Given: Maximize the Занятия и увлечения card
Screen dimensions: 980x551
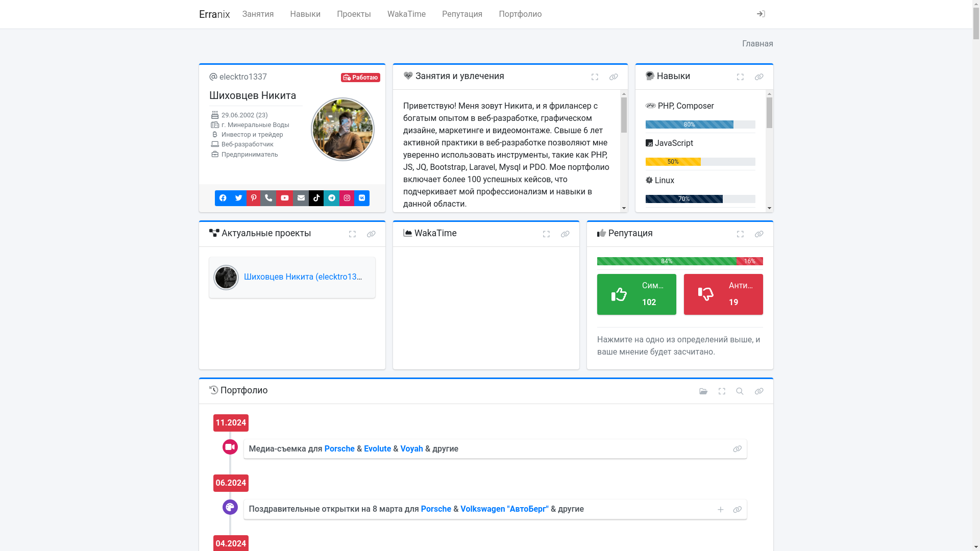Looking at the screenshot, I should tap(595, 77).
